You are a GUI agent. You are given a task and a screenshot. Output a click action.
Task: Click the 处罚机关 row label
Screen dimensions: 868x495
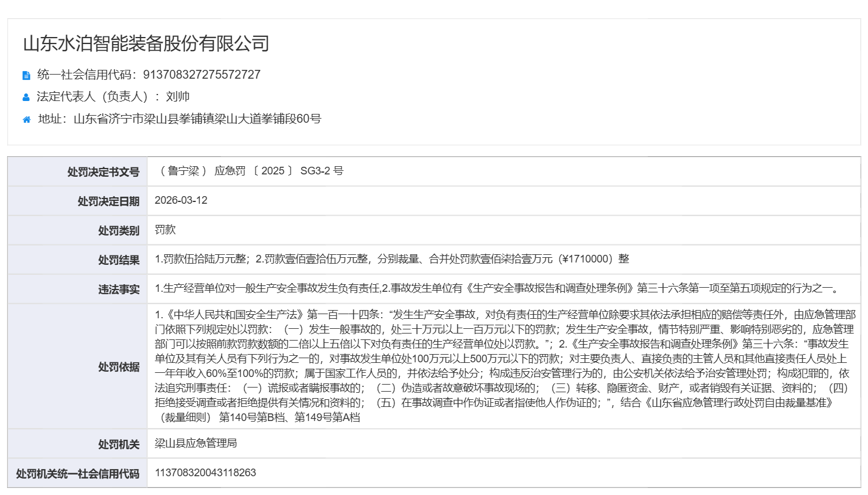[x=119, y=445]
